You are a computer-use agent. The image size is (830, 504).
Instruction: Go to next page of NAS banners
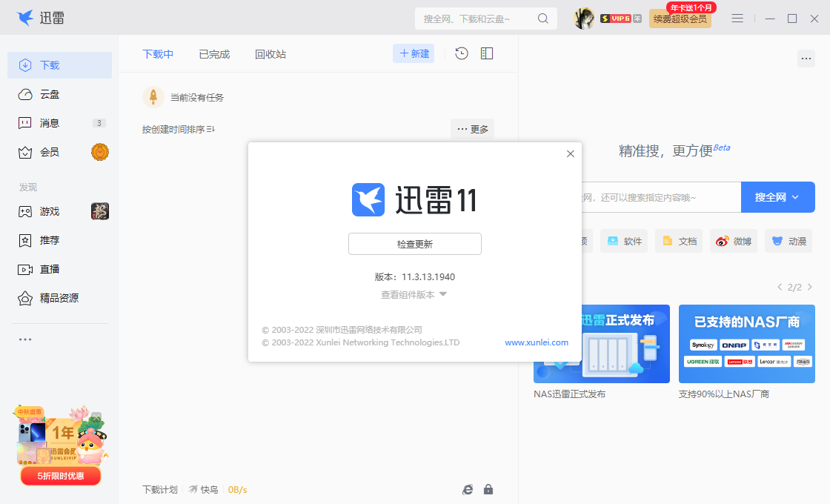coord(809,287)
